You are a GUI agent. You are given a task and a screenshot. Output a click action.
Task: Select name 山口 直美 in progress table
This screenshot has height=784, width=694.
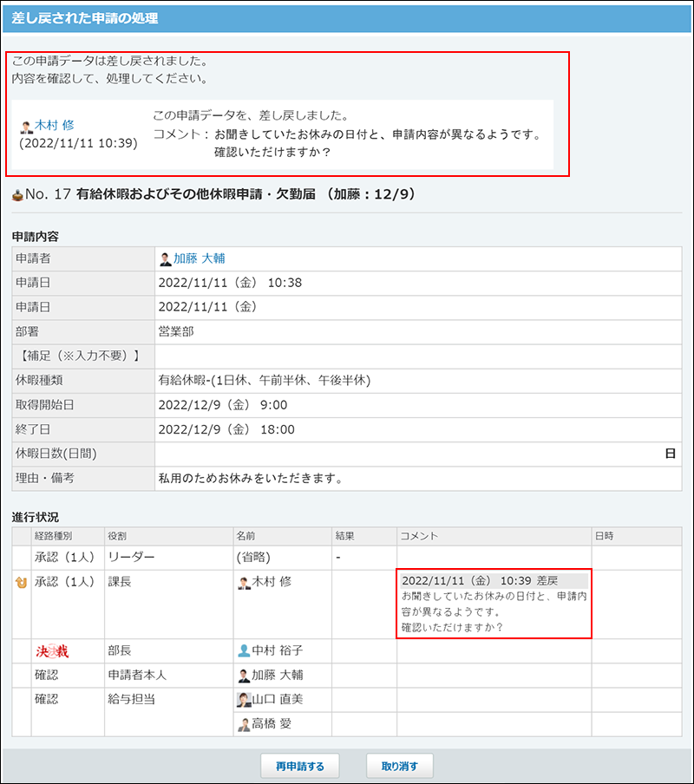coord(277,700)
